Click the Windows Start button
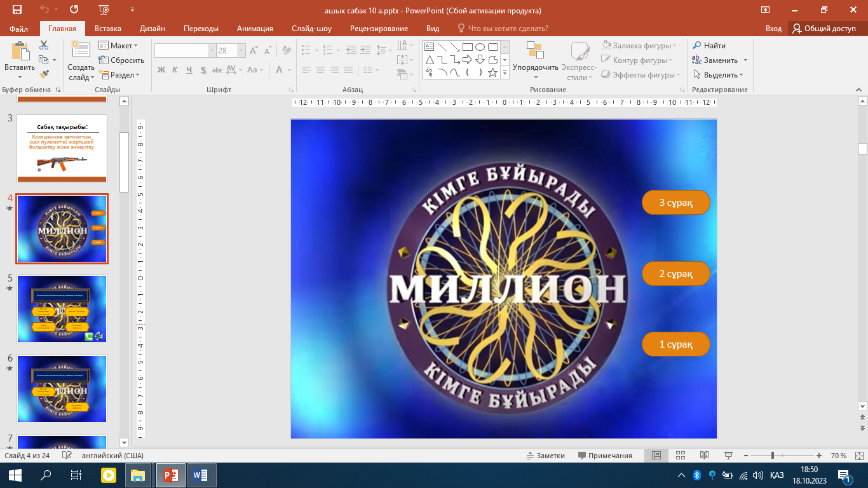Screen dimensions: 868x488 pos(15,475)
